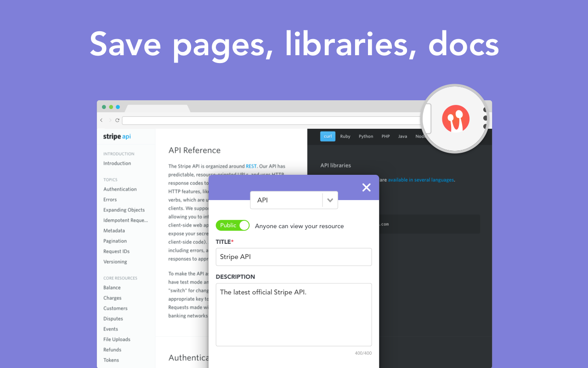This screenshot has height=368, width=588.
Task: Open Introduction in the sidebar
Action: 117,163
